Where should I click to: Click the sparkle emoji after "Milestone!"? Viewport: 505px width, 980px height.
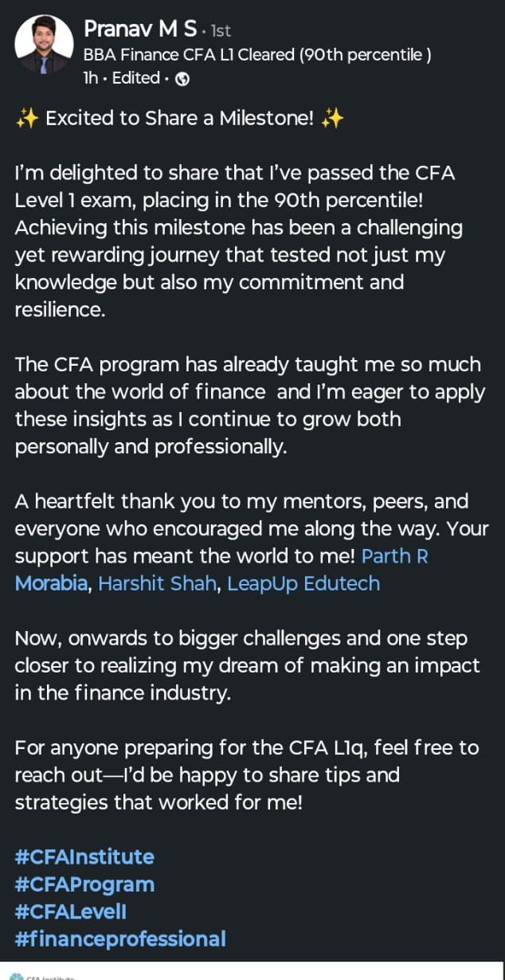(x=333, y=119)
